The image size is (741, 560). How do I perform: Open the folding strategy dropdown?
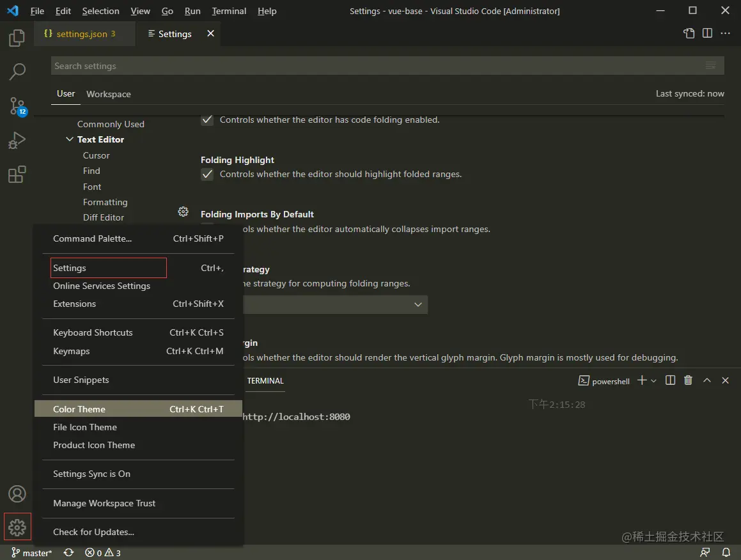coord(335,304)
